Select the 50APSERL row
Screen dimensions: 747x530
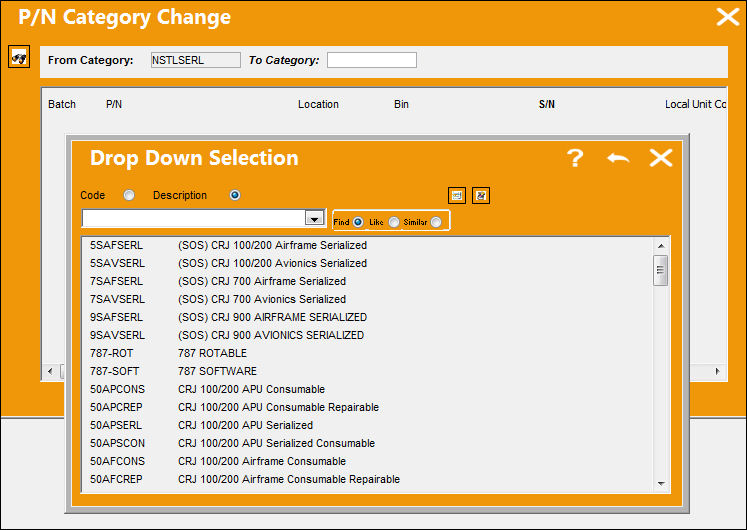coord(368,425)
